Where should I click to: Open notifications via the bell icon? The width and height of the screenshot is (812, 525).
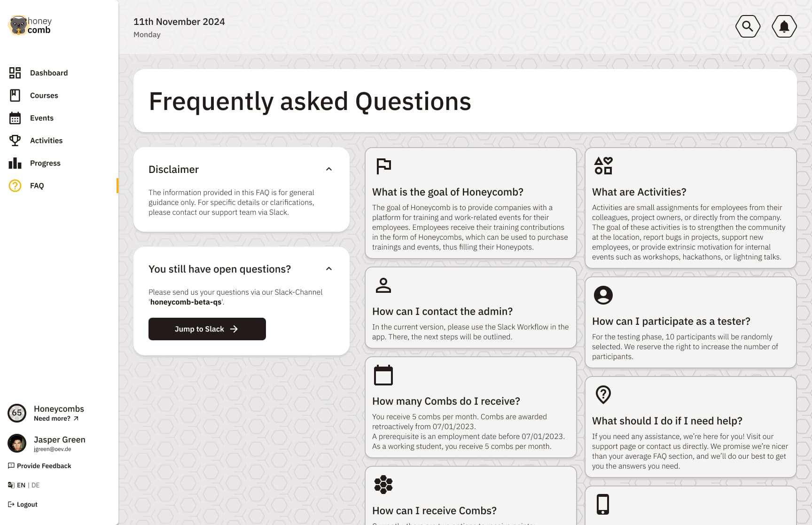tap(783, 26)
